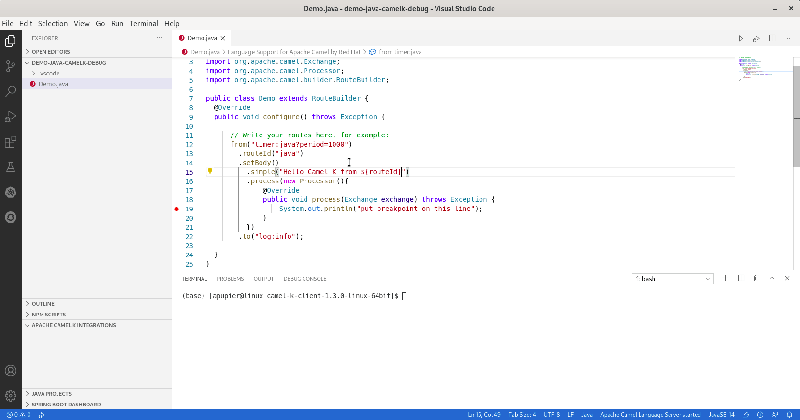Click the Camel K deploy icon in editor toolbar
Viewport: 800px width, 420px height.
pos(756,38)
